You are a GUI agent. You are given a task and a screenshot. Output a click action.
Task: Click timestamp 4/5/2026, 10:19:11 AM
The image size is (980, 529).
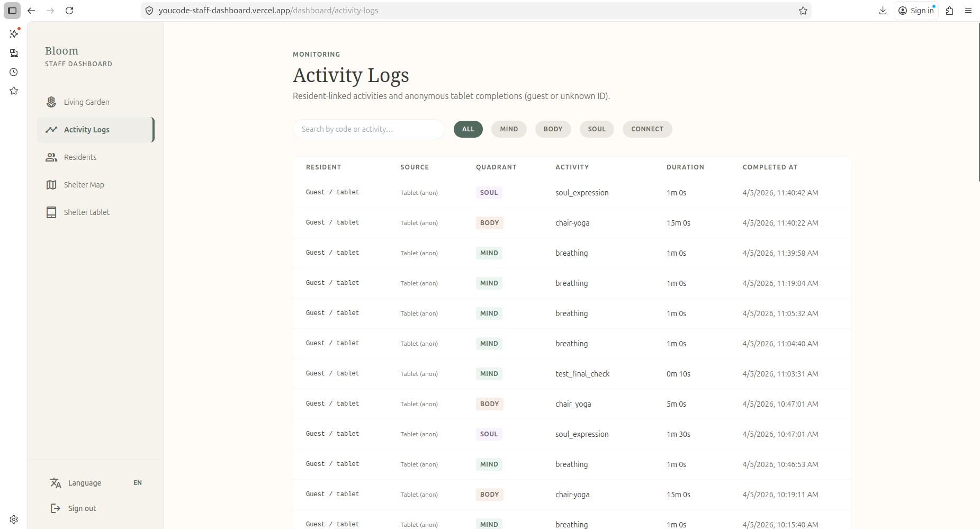pyautogui.click(x=780, y=495)
